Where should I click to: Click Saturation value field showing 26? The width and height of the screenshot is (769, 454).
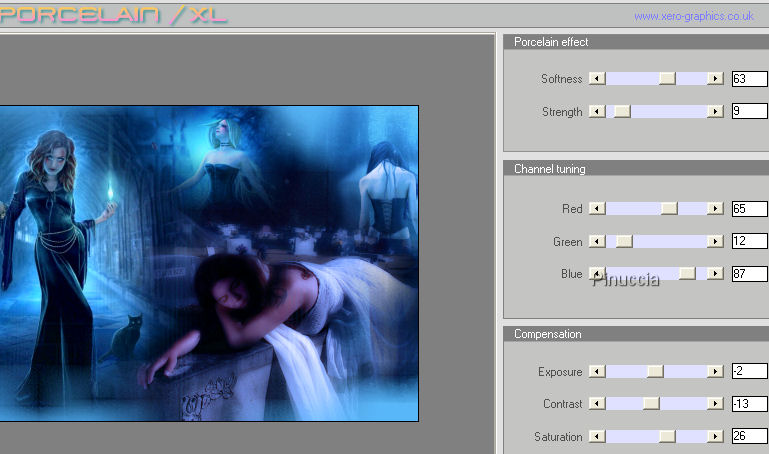[x=750, y=436]
